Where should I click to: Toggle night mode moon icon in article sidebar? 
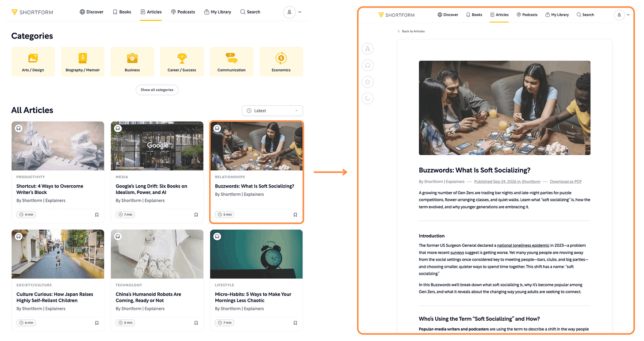click(x=368, y=98)
